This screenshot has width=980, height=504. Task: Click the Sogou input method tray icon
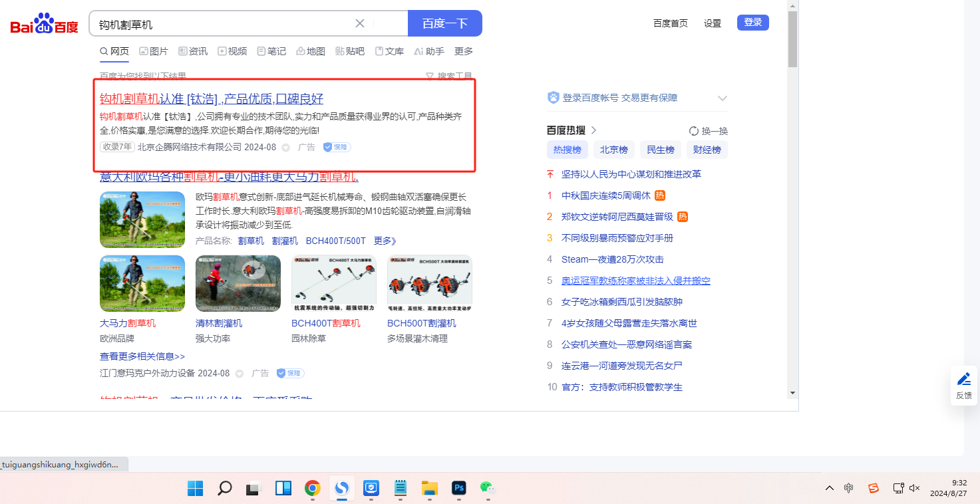click(x=874, y=488)
